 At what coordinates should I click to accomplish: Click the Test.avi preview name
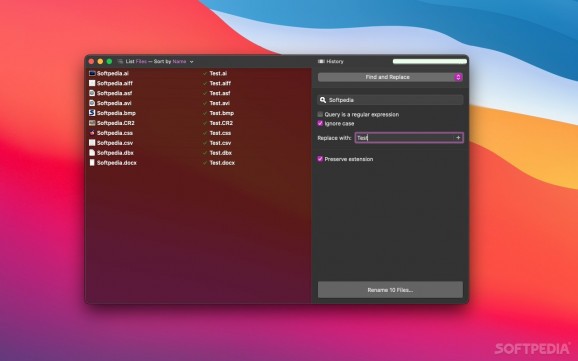tap(220, 103)
